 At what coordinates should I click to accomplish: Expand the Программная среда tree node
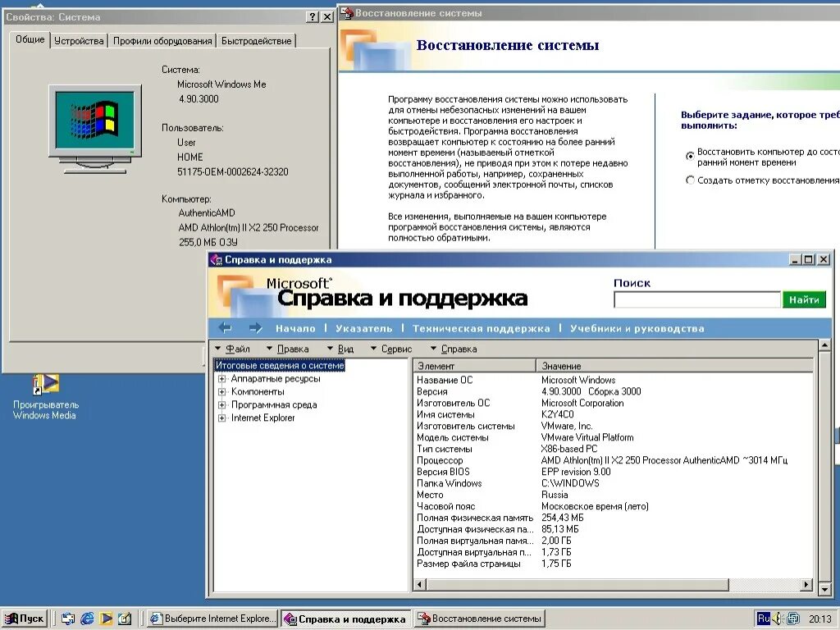coord(221,405)
